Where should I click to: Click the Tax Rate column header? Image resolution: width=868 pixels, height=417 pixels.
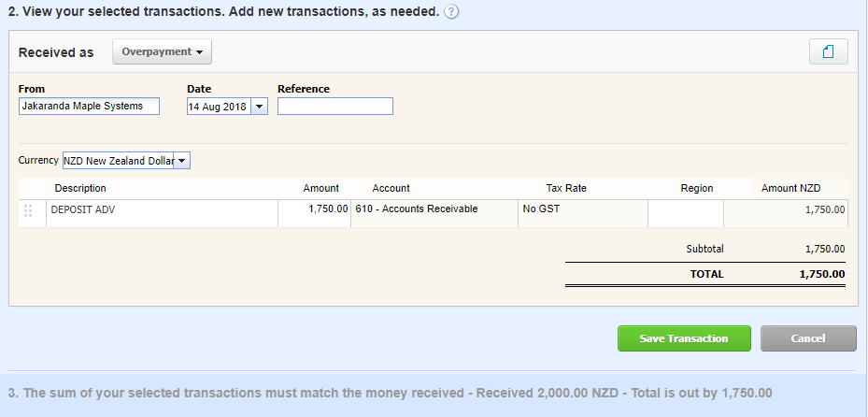(x=566, y=188)
